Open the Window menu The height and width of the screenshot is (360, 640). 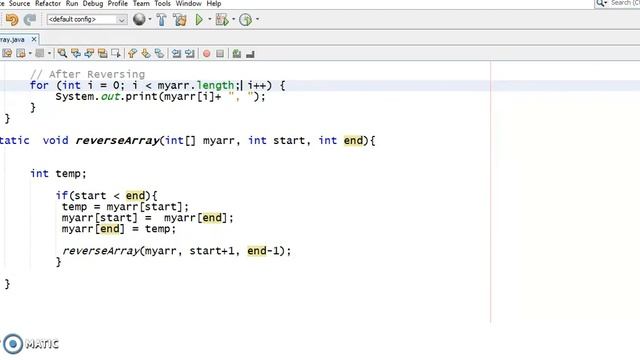point(189,4)
